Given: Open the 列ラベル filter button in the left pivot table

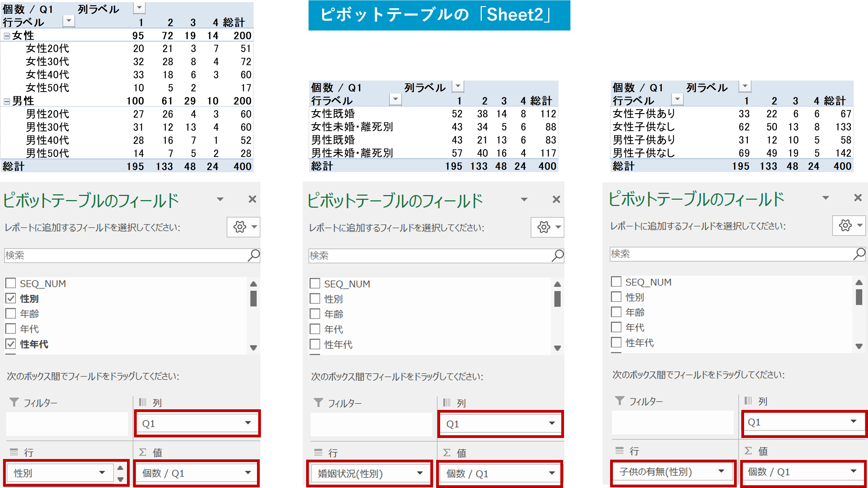Looking at the screenshot, I should [139, 8].
